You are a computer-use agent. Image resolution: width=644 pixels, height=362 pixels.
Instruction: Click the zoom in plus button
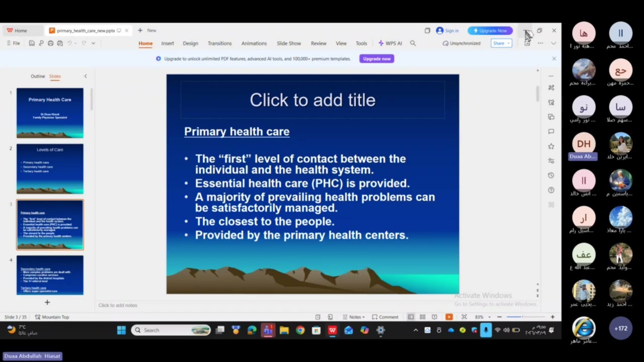click(552, 317)
